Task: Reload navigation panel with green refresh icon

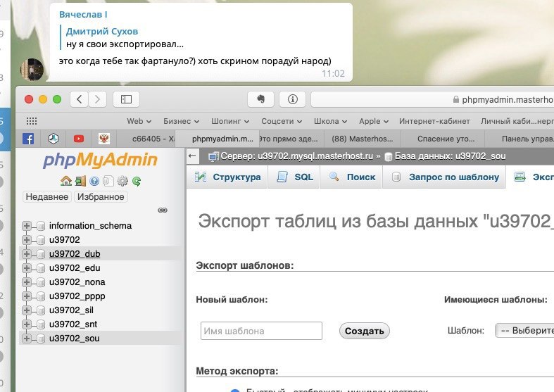Action: coord(137,181)
